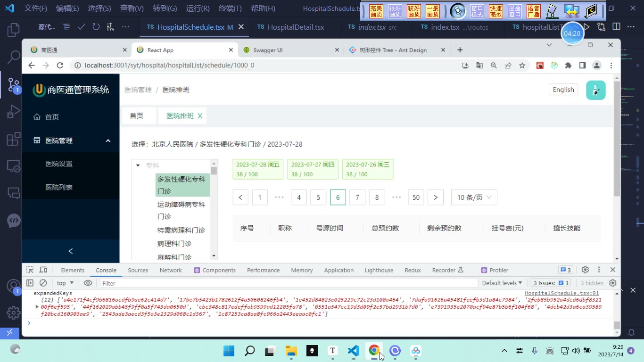The image size is (644, 362).
Task: Select 快速高效 mode on floating toolbar
Action: (x=496, y=11)
